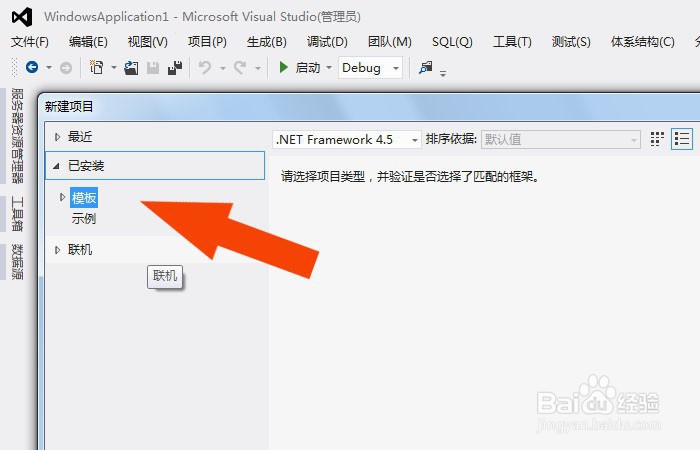Open the Debug configuration dropdown
The width and height of the screenshot is (700, 450).
371,68
